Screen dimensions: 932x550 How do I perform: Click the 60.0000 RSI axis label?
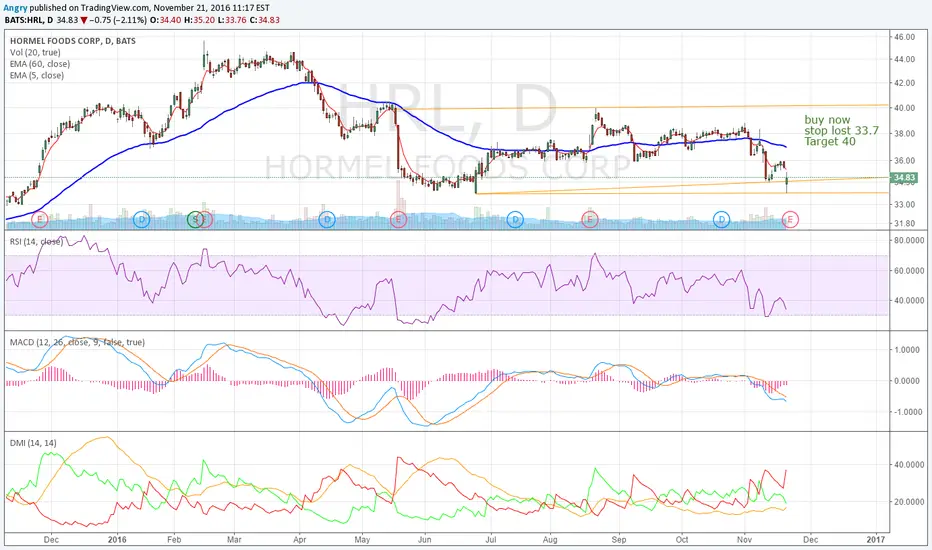pos(909,271)
